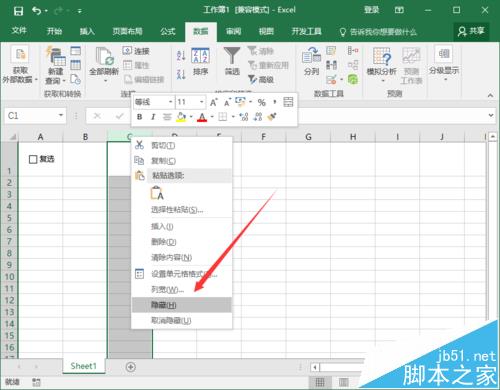Screen dimensions: 500x390
Task: Open the Name Box dropdown next to C1
Action: (61, 115)
